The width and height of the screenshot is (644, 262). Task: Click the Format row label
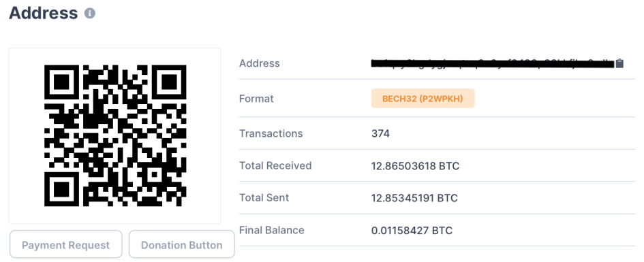pyautogui.click(x=256, y=99)
